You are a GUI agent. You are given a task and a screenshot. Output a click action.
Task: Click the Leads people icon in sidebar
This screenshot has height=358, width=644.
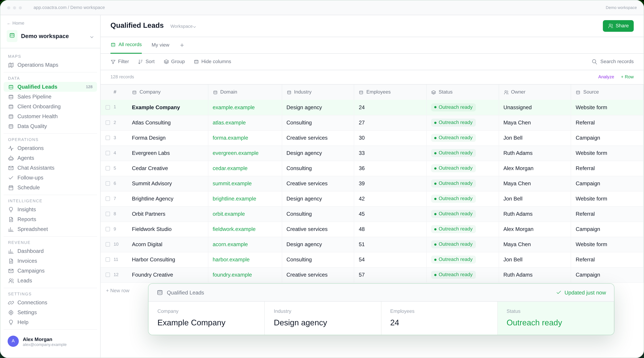click(11, 281)
